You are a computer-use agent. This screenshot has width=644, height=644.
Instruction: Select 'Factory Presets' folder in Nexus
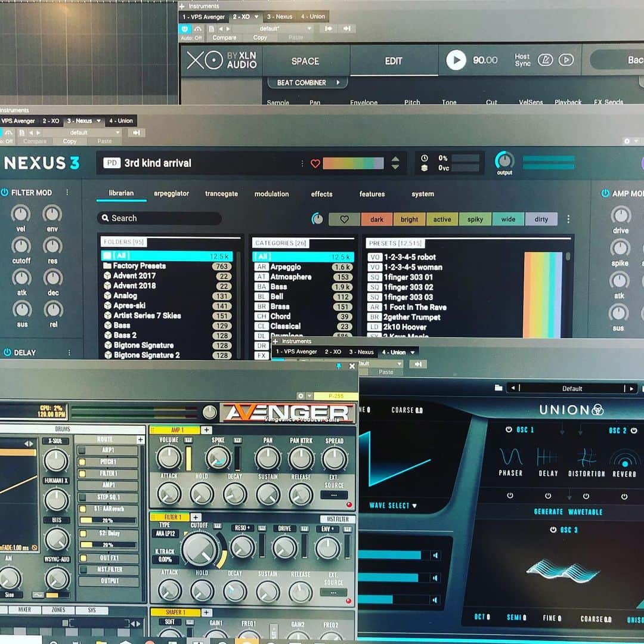point(168,266)
